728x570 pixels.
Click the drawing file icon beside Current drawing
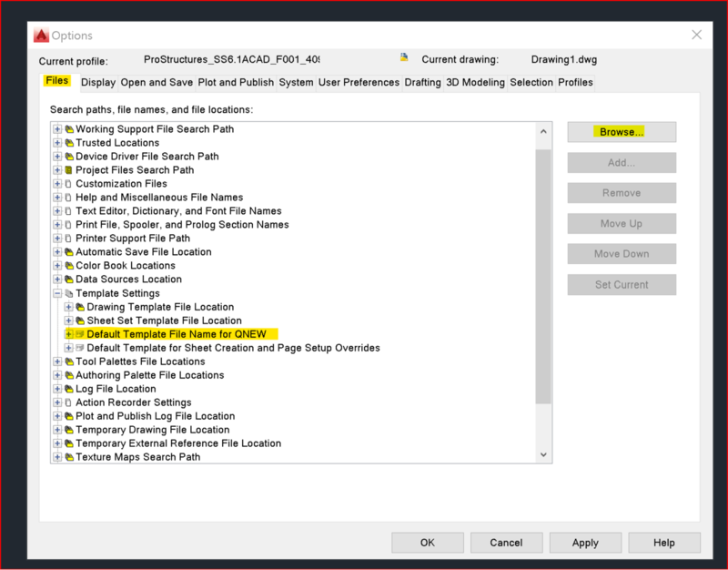[x=404, y=57]
